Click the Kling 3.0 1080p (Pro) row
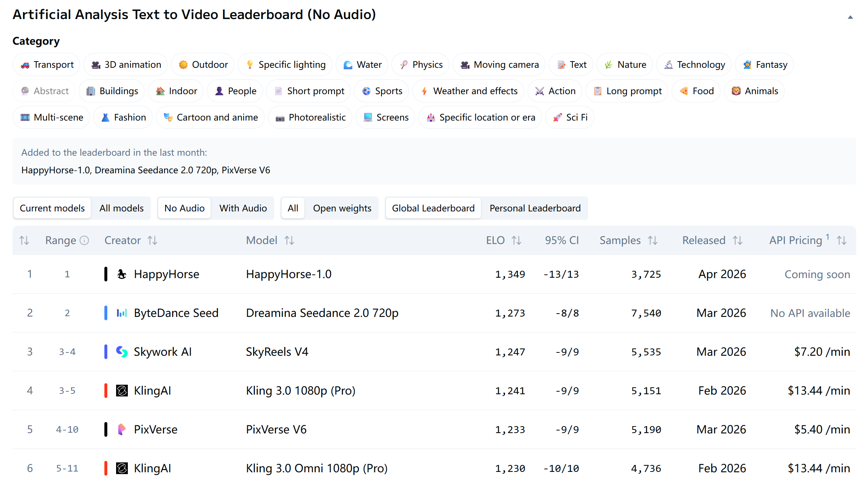Viewport: 868px width, 484px height. [x=300, y=391]
